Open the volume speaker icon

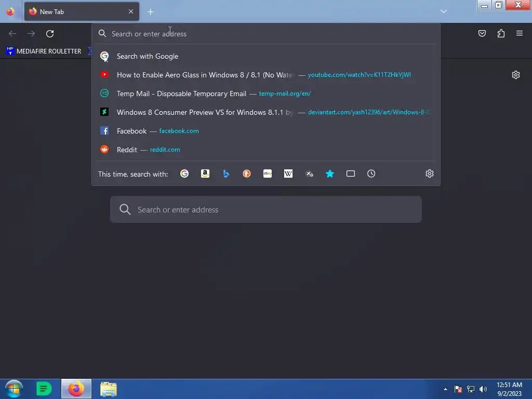pyautogui.click(x=483, y=389)
